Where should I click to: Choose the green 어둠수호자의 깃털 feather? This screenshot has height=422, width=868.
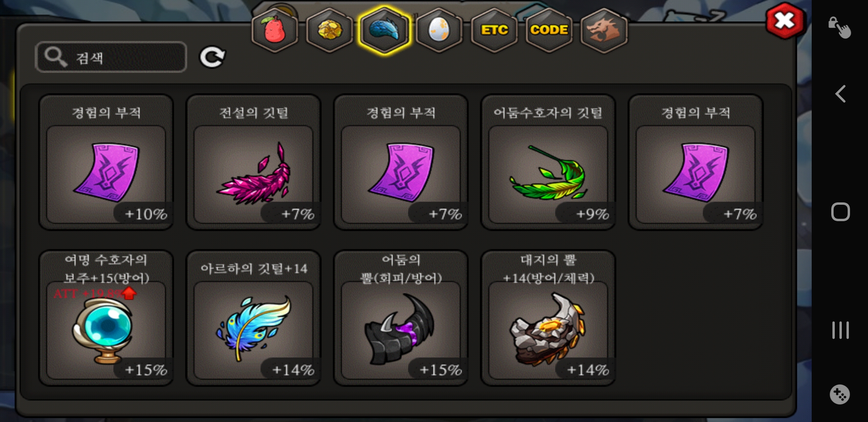click(x=548, y=162)
